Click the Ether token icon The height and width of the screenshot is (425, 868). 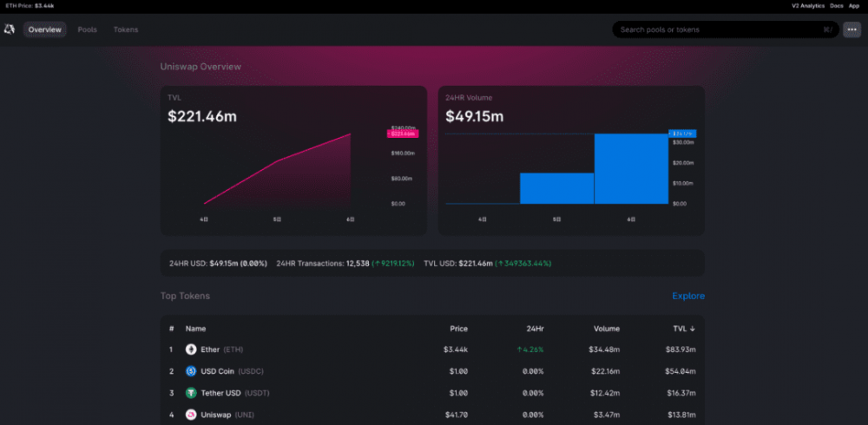(192, 350)
